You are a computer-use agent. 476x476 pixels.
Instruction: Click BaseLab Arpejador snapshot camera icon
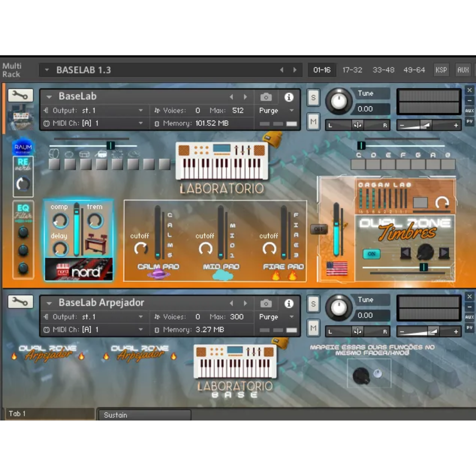click(266, 304)
